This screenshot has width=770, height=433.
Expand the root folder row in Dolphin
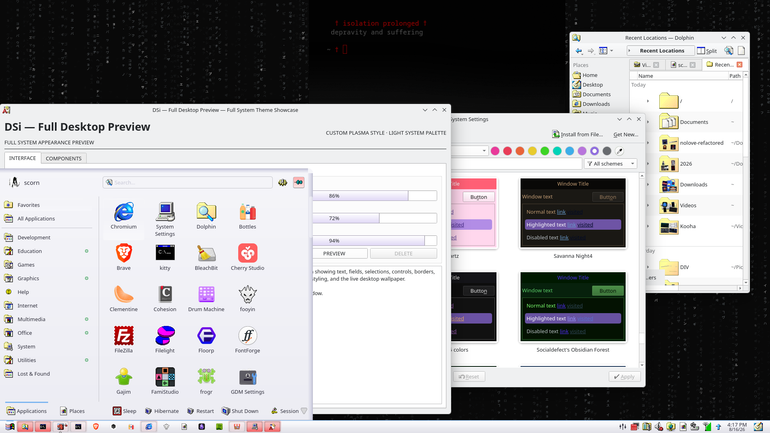(648, 101)
